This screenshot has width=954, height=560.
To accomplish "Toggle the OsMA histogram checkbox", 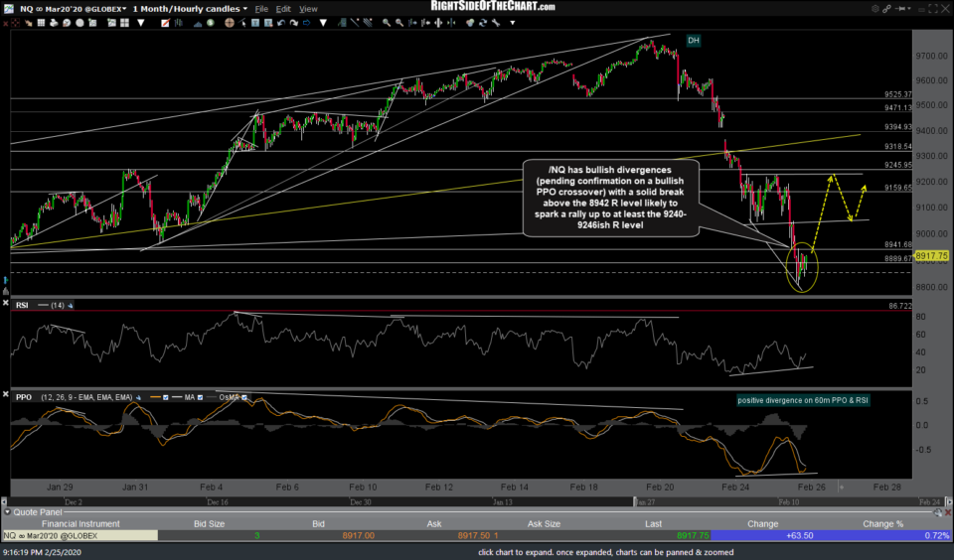I will tap(244, 397).
